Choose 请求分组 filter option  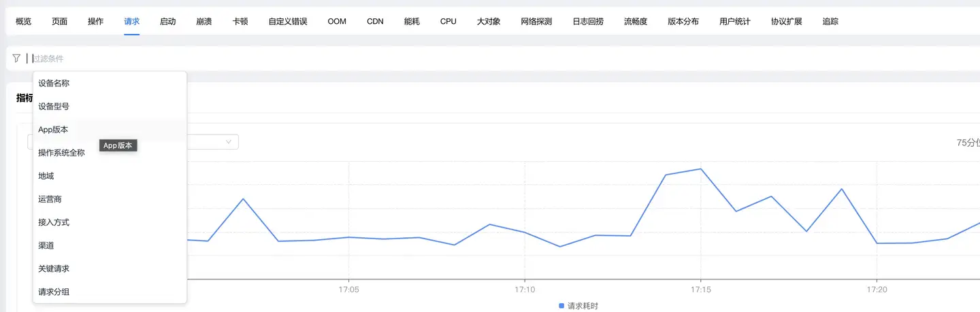[54, 292]
